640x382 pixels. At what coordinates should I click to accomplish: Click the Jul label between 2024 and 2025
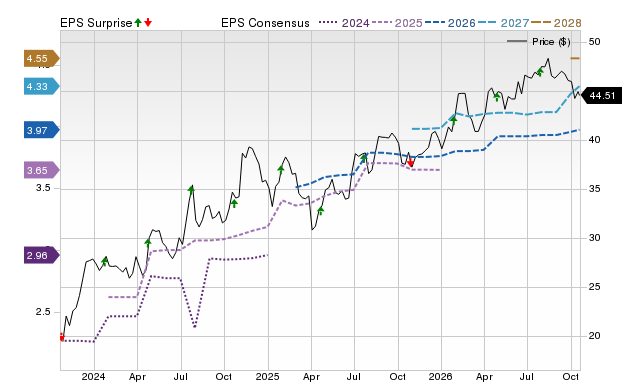point(180,376)
